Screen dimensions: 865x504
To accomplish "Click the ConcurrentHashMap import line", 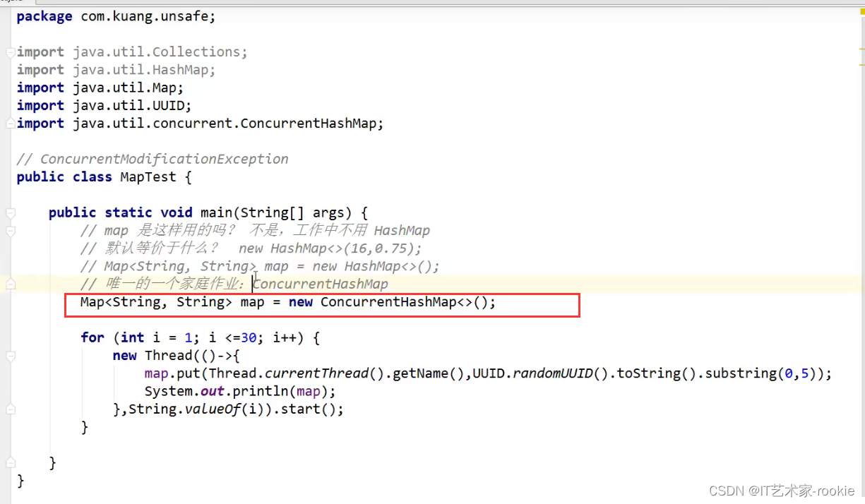I will tap(200, 124).
